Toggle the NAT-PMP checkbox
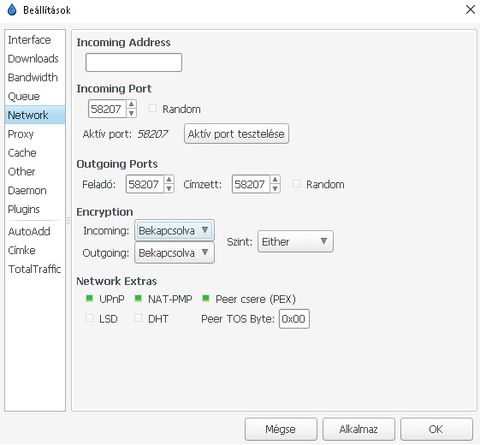This screenshot has height=445, width=480. pyautogui.click(x=138, y=298)
